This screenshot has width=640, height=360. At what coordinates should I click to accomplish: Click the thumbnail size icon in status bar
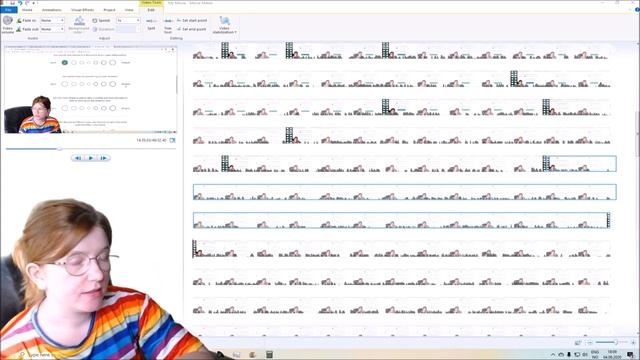click(578, 343)
